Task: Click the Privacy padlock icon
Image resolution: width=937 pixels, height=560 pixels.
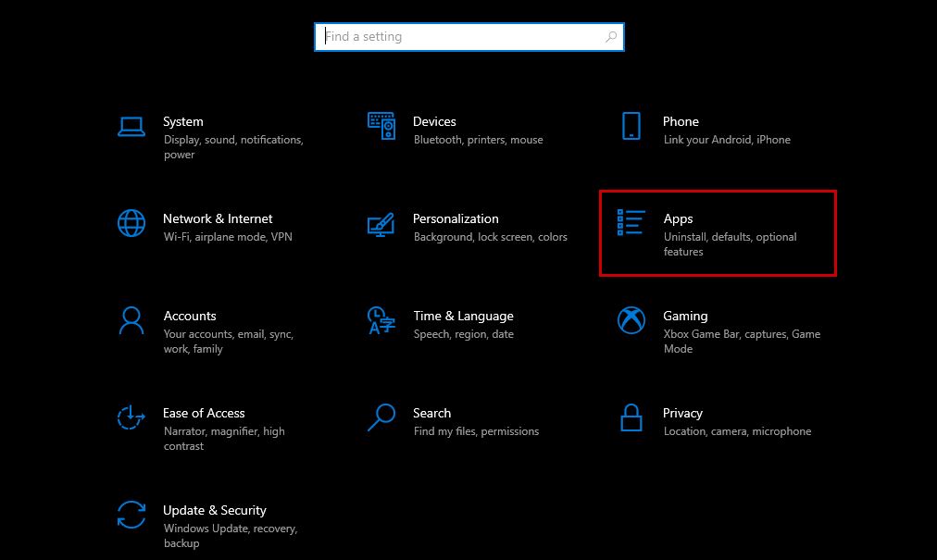Action: [631, 417]
